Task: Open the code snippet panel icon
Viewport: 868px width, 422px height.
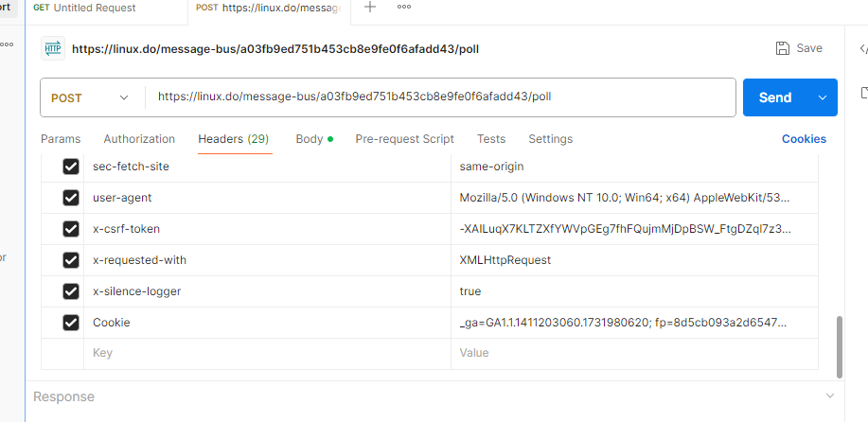Action: (x=863, y=48)
